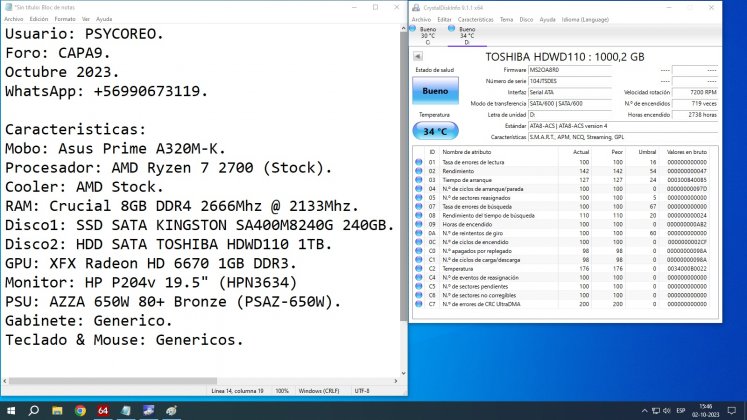Open the Paint palette taskbar icon

coord(172,410)
